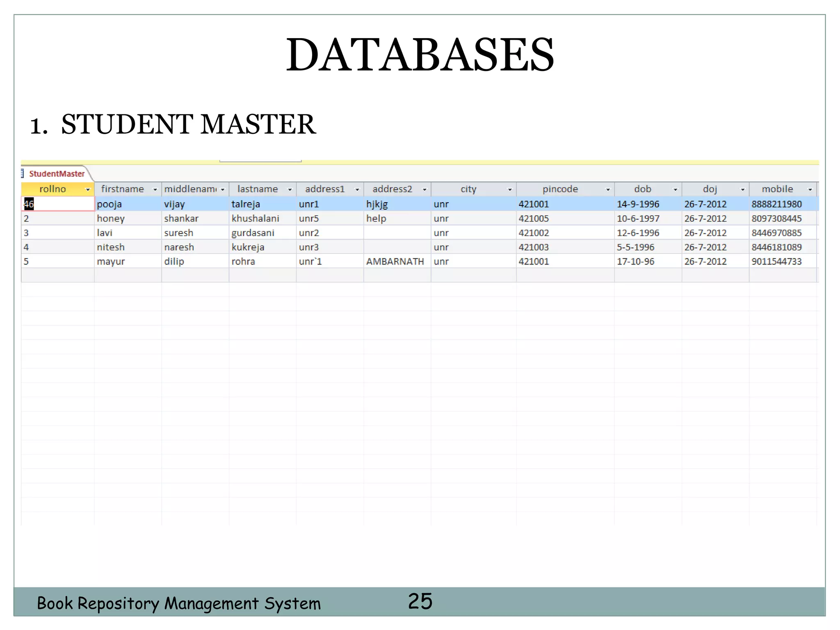Click the cell 'naresh'
This screenshot has height=630, width=840.
click(195, 247)
